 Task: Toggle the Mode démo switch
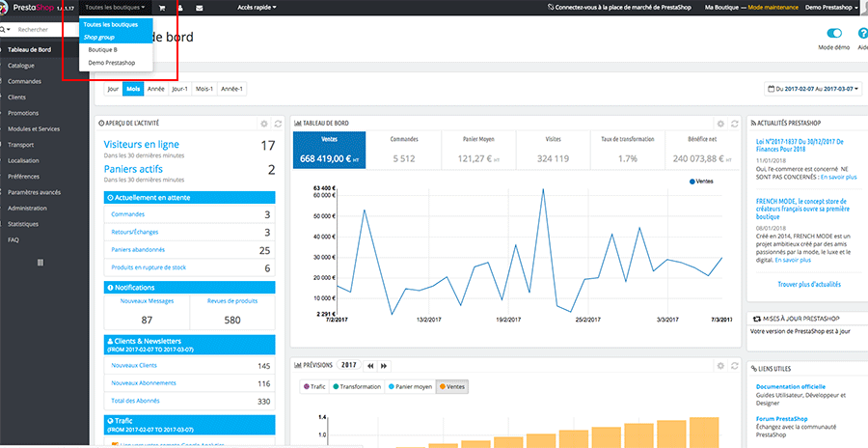[x=834, y=35]
